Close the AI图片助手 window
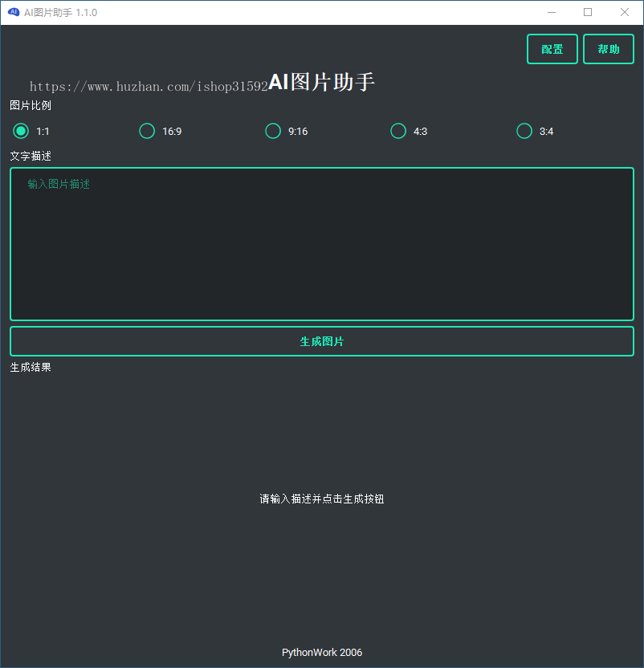The image size is (644, 668). click(625, 12)
